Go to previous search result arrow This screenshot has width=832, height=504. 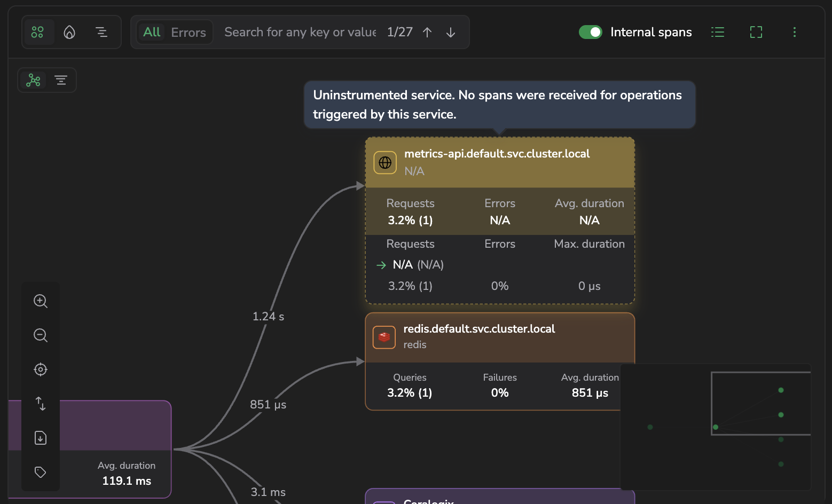pyautogui.click(x=427, y=32)
